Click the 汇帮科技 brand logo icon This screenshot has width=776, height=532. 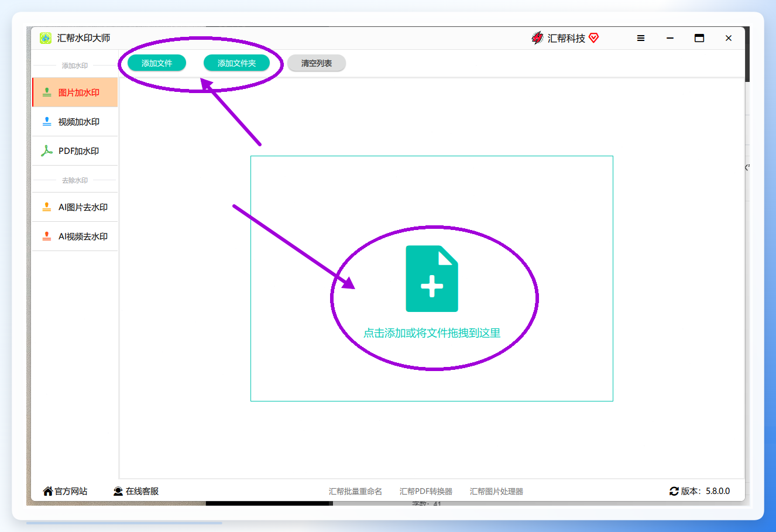coord(537,38)
